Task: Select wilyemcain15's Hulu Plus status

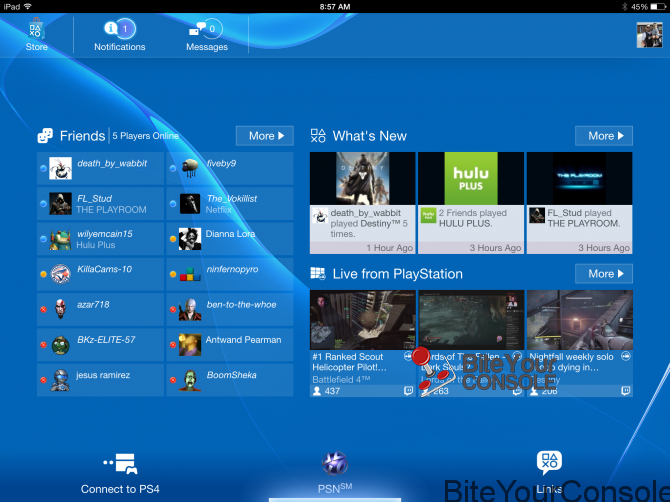Action: (96, 245)
